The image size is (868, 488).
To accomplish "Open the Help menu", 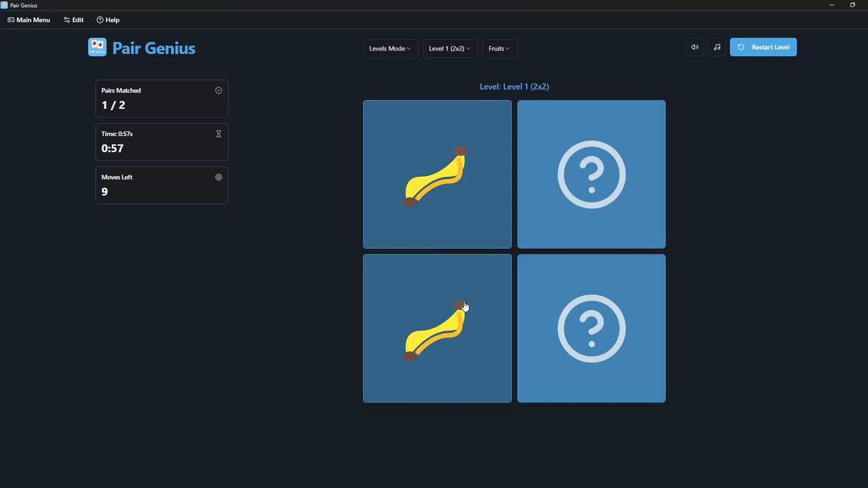I will point(108,20).
